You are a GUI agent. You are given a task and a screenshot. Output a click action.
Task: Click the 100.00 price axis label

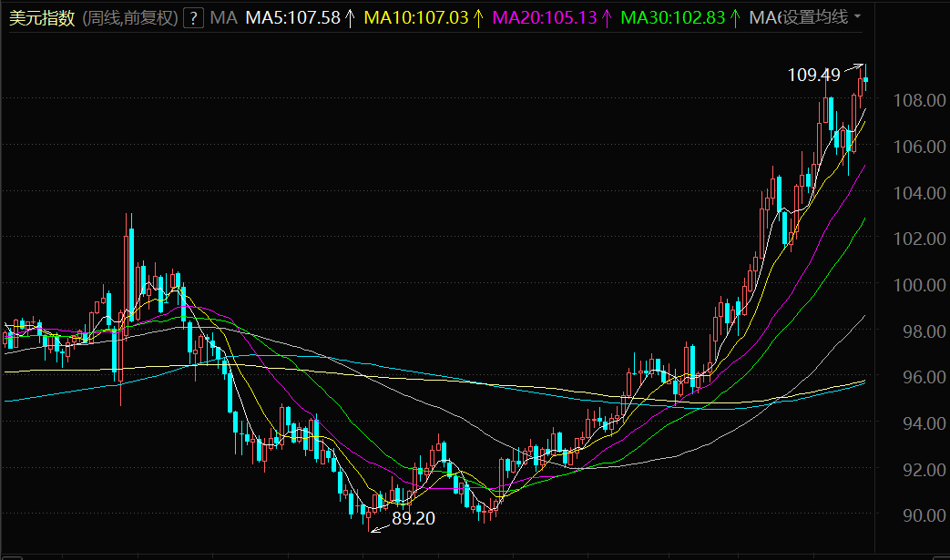click(x=919, y=284)
